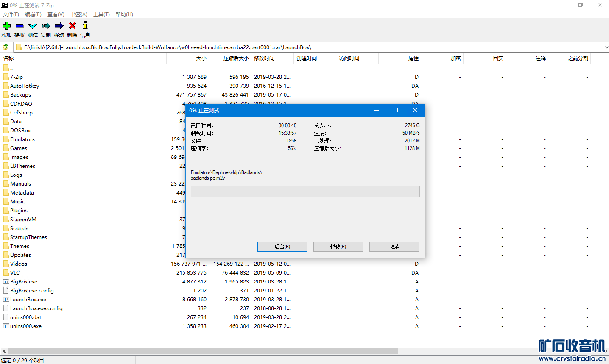Select the LaunchBox.exe file entry
The width and height of the screenshot is (609, 364).
[28, 300]
